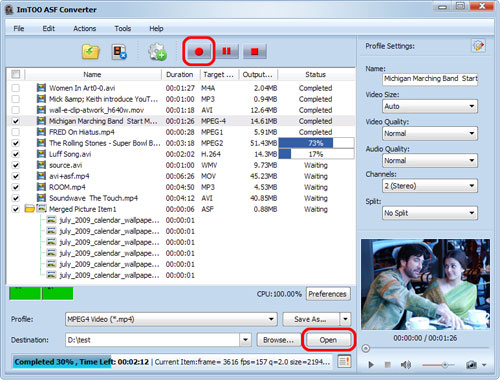
Task: Open the Tools menu
Action: click(x=123, y=28)
